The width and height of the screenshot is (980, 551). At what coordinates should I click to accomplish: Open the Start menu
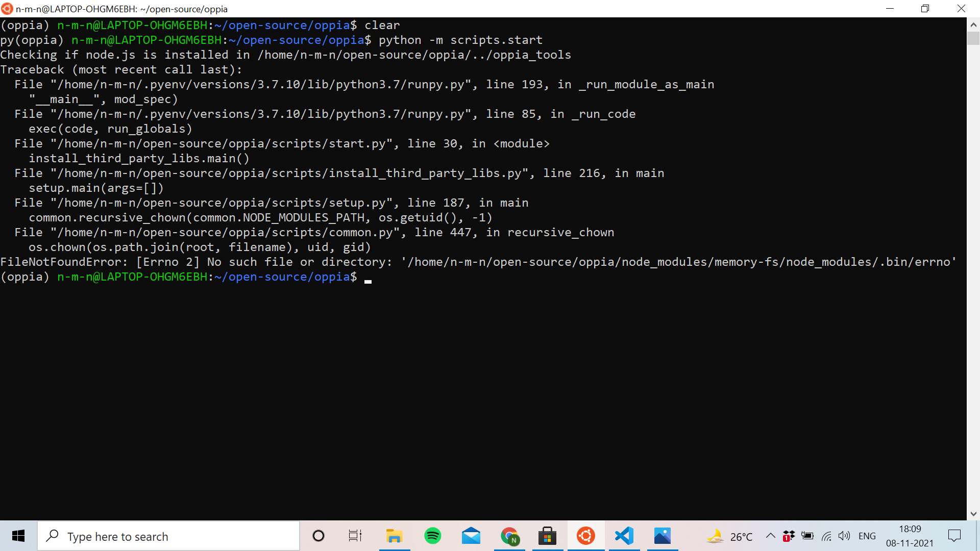pyautogui.click(x=18, y=536)
